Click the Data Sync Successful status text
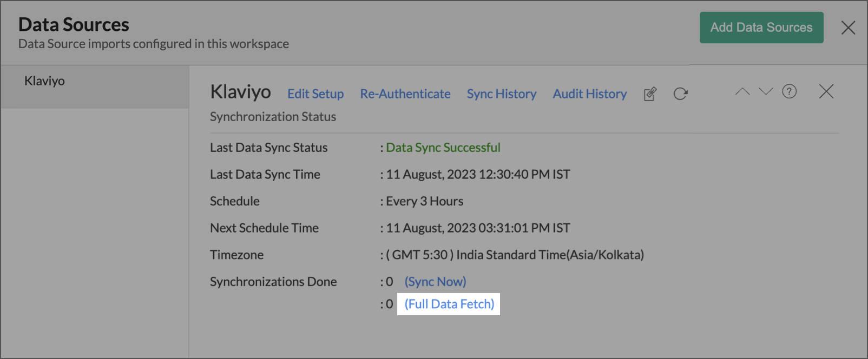Image resolution: width=868 pixels, height=359 pixels. pos(443,148)
